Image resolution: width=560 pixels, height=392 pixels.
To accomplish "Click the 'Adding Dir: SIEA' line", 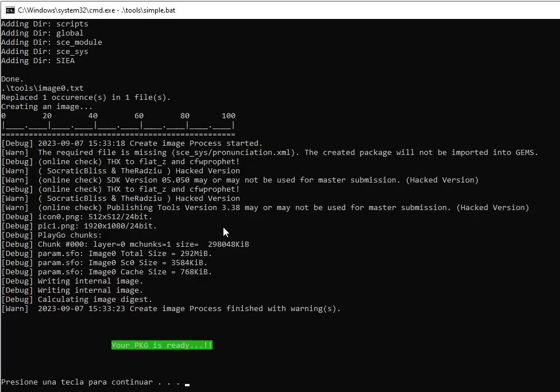I will [x=38, y=60].
